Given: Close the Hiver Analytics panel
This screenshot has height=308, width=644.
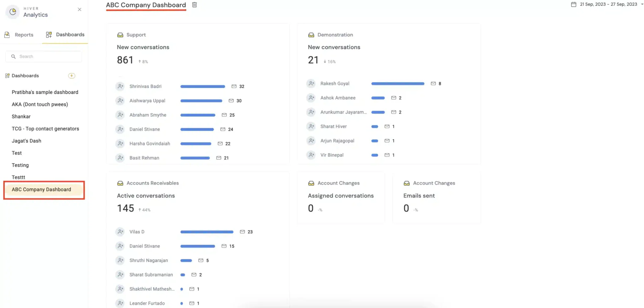Looking at the screenshot, I should 79,10.
